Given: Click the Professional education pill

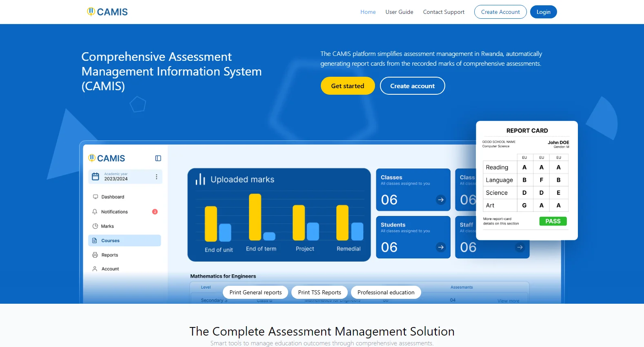Looking at the screenshot, I should click(x=386, y=292).
